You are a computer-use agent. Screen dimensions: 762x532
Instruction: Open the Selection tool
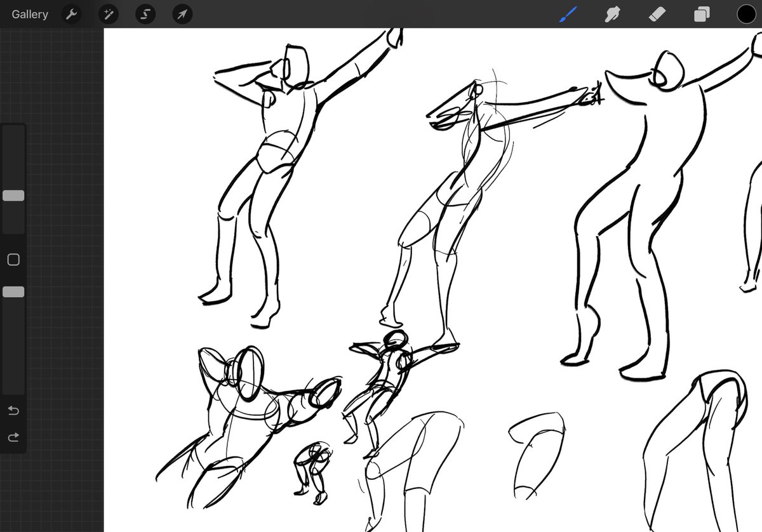pos(145,14)
